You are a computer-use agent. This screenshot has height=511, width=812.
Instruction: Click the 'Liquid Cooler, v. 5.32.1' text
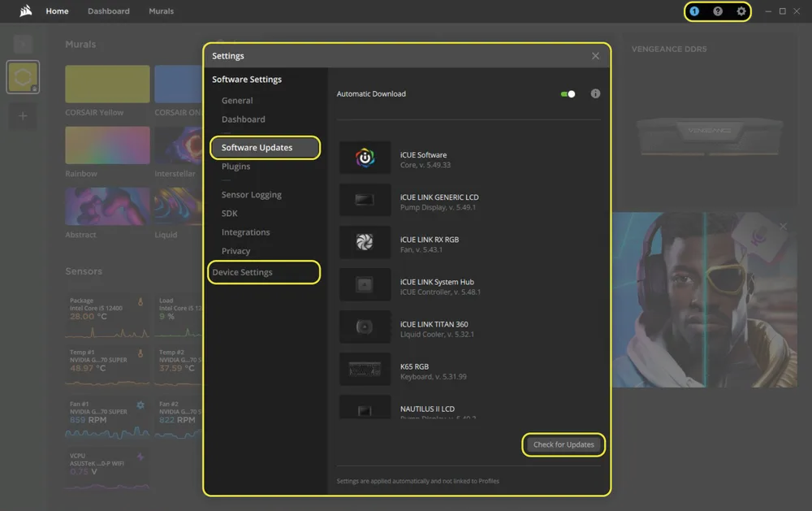point(437,334)
